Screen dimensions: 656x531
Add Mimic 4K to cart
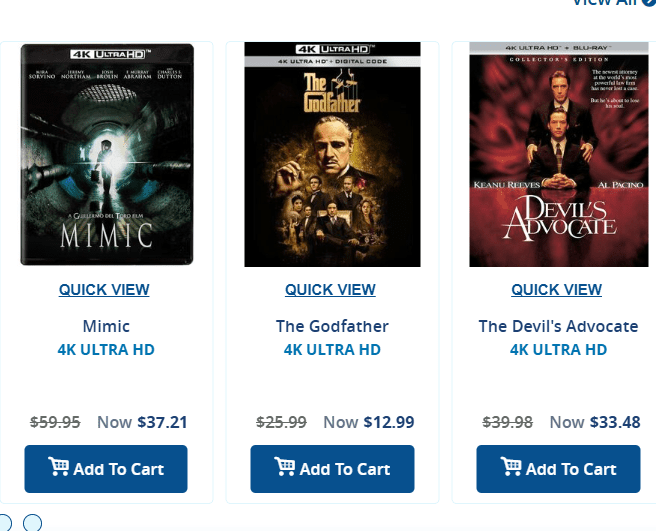click(x=106, y=469)
